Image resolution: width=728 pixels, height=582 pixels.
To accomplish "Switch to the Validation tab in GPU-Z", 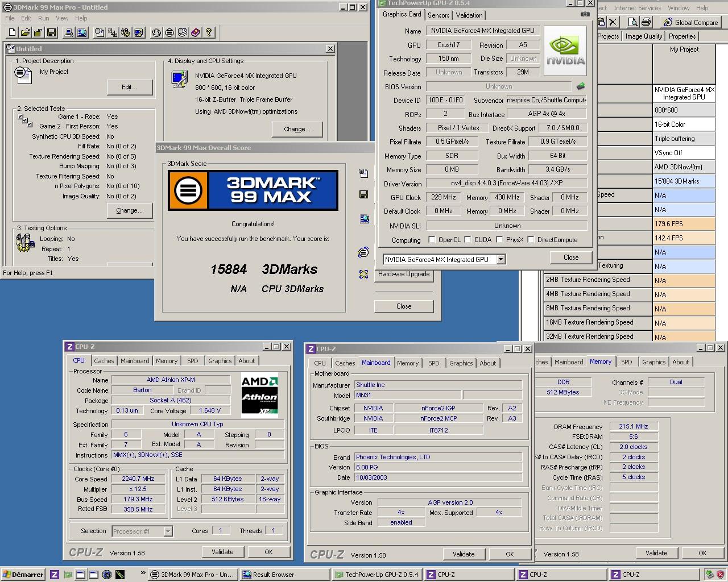I will coord(469,15).
